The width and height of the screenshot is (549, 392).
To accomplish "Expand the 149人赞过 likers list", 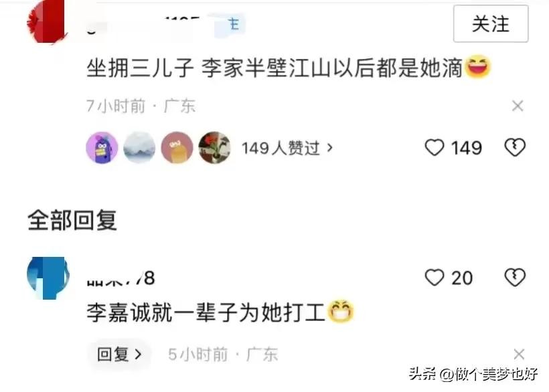I will [x=287, y=148].
